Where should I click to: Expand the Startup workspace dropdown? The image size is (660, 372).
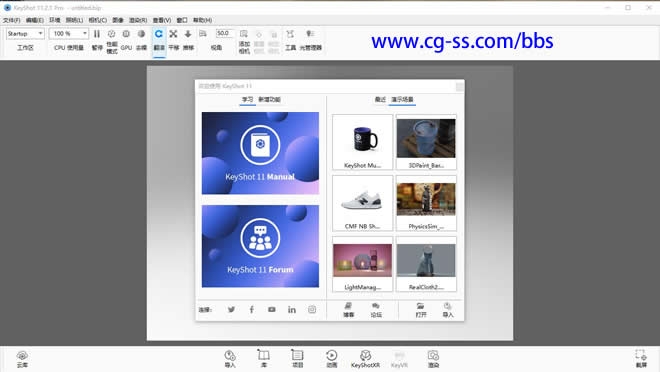coord(25,33)
